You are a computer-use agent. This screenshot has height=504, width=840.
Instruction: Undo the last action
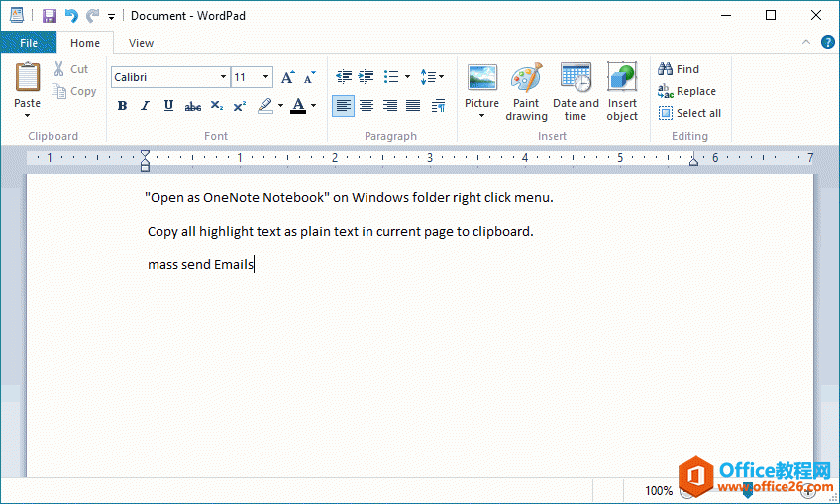point(71,16)
